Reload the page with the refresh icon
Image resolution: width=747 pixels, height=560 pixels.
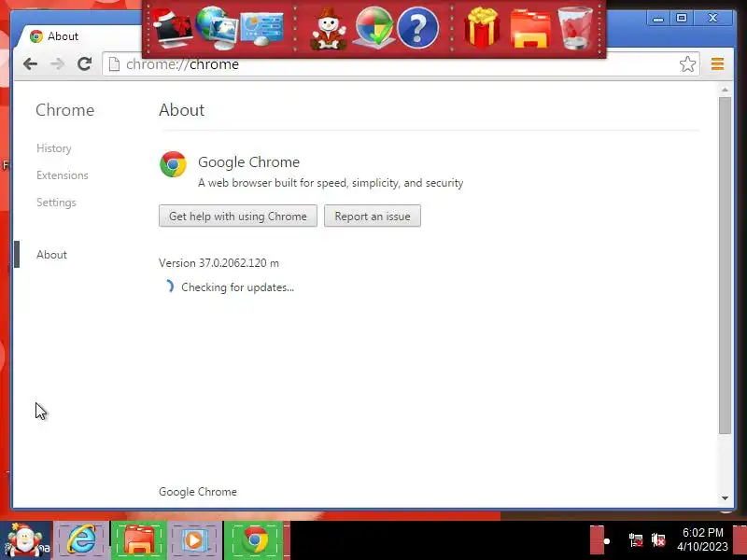(85, 63)
